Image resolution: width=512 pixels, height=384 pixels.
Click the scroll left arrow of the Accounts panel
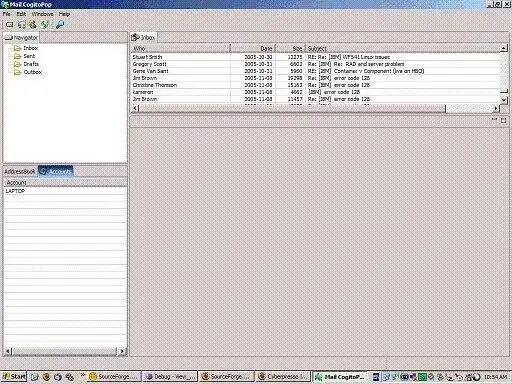[x=8, y=351]
